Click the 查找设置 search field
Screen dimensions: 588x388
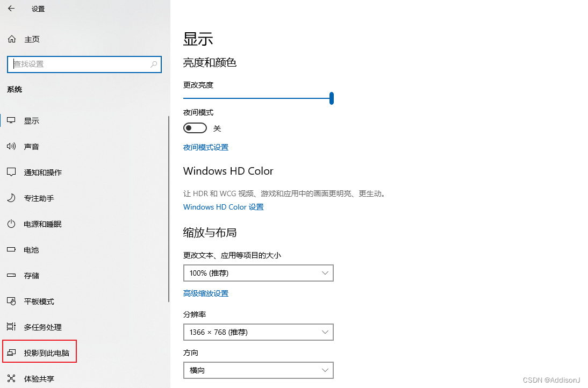coord(84,64)
